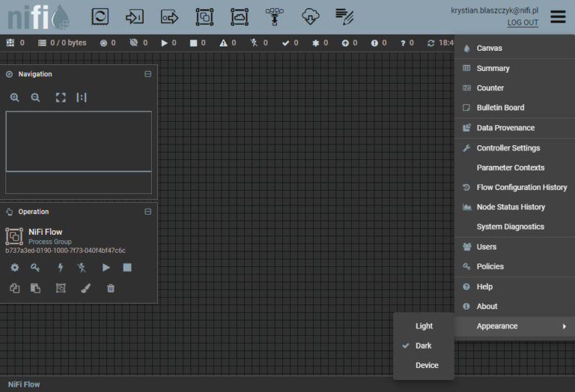This screenshot has height=392, width=575.
Task: Open Access Policies key icon in Operation
Action: (35, 267)
